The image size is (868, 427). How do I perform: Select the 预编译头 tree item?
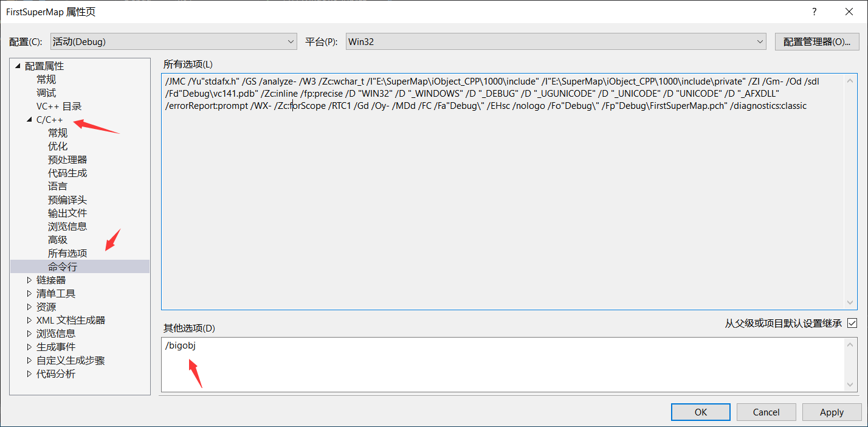pos(67,200)
